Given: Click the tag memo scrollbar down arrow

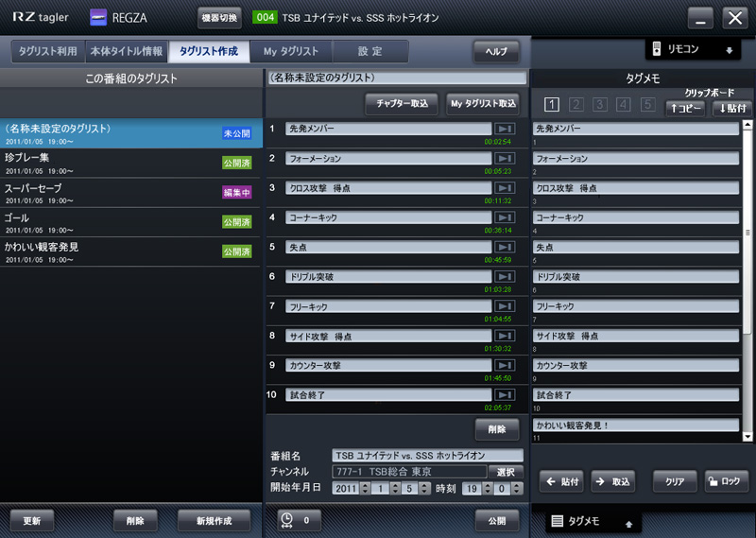Looking at the screenshot, I should point(747,437).
